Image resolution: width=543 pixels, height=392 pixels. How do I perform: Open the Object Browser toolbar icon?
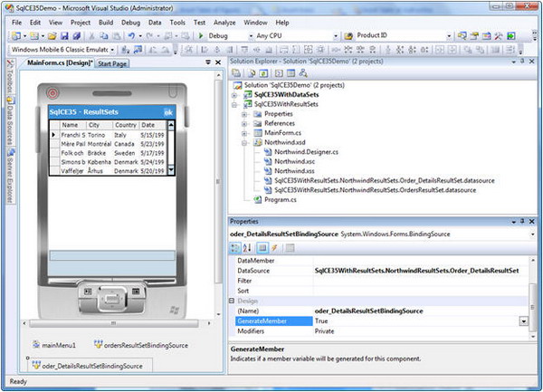(x=487, y=35)
